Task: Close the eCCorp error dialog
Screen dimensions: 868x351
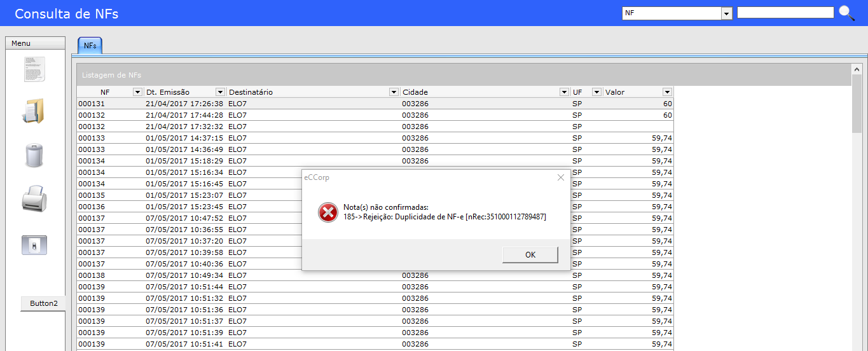Action: click(560, 177)
